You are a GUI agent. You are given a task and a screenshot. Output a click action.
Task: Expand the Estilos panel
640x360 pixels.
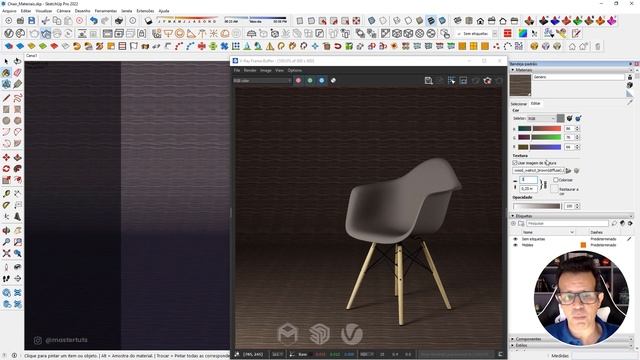pyautogui.click(x=513, y=345)
